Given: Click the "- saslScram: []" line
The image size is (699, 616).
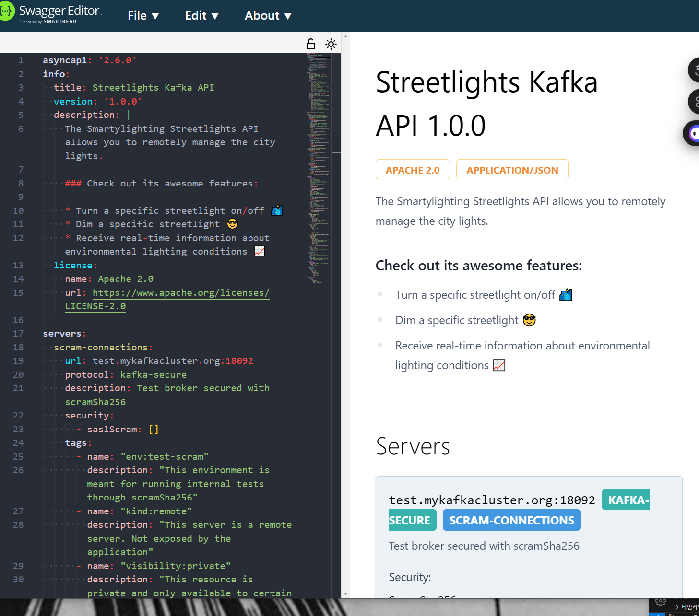Looking at the screenshot, I should [x=118, y=430].
